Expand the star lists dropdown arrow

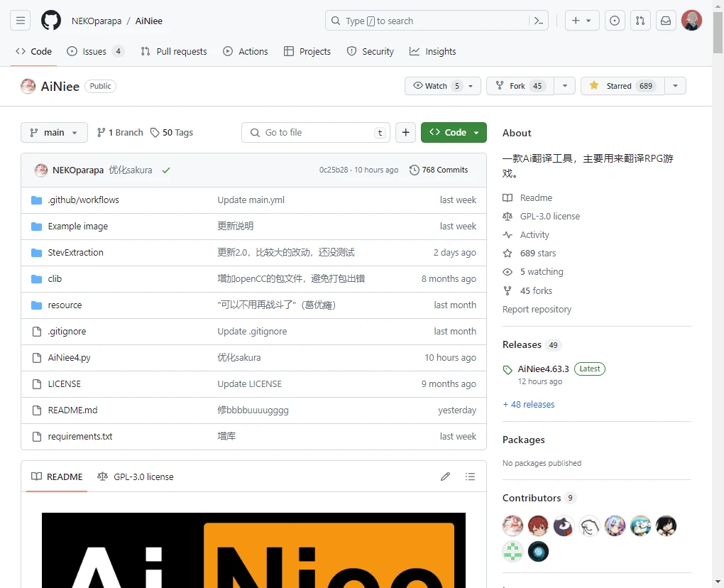[x=675, y=86]
